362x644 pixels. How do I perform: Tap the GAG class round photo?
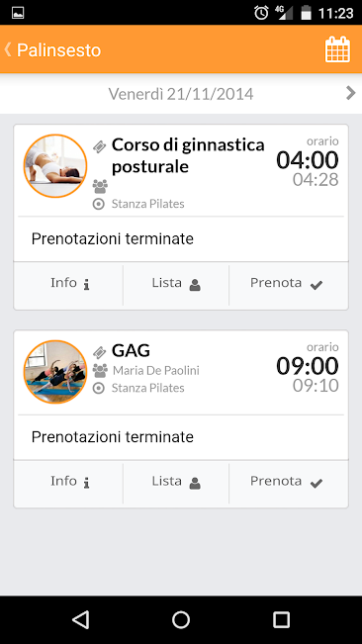coord(55,372)
